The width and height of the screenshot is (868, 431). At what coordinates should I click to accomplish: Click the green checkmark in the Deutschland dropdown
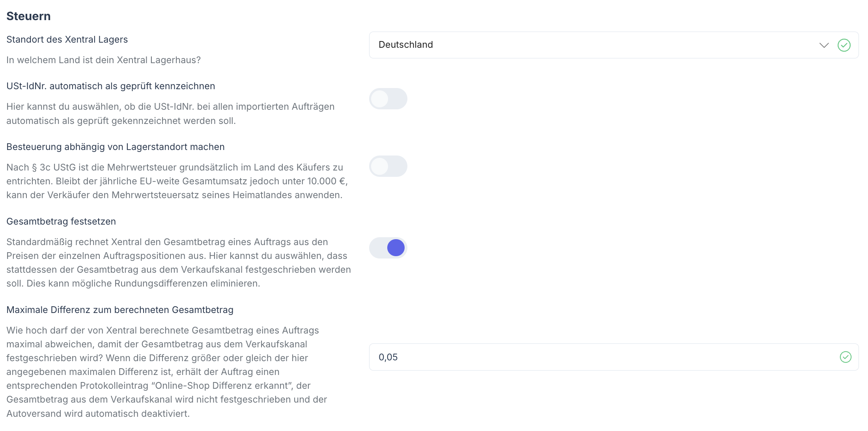[x=844, y=45]
